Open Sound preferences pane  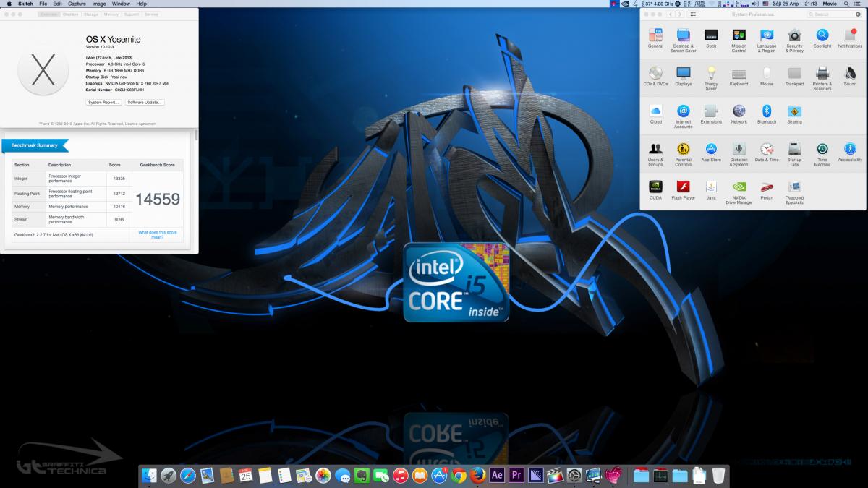[x=850, y=76]
